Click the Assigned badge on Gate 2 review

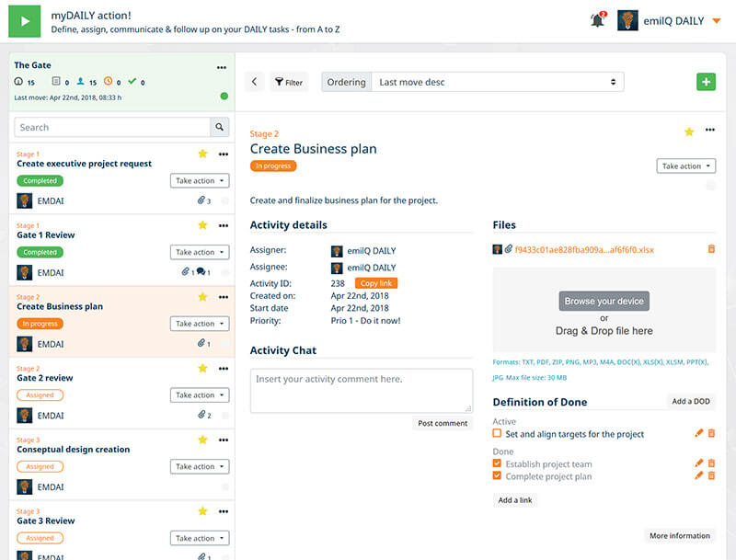(40, 395)
